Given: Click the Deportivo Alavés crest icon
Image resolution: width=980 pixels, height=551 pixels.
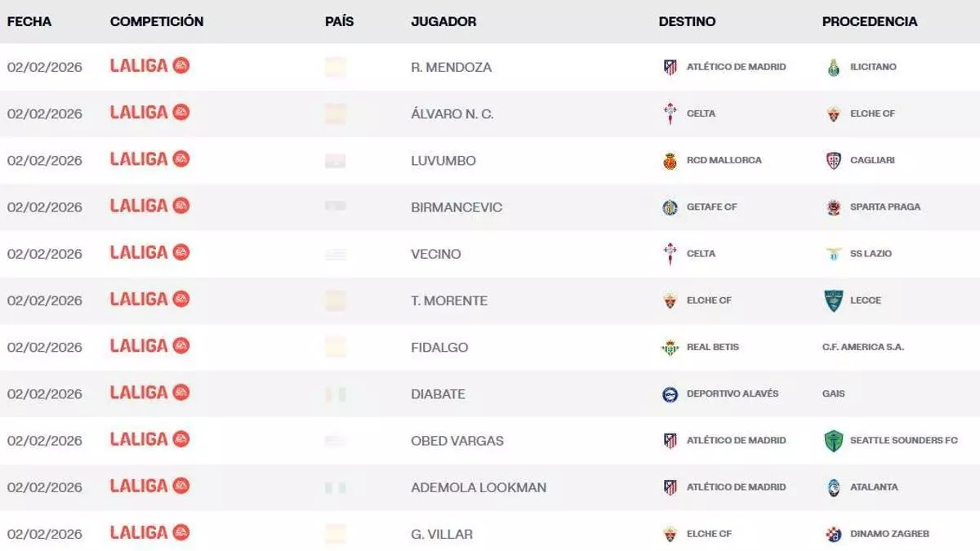Looking at the screenshot, I should [670, 394].
